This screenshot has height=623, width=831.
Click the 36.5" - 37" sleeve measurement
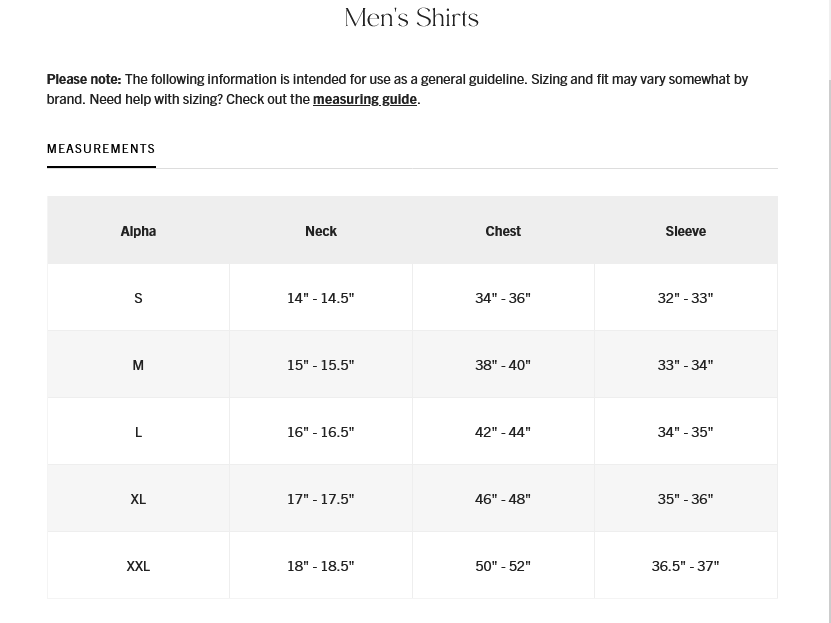click(x=685, y=566)
